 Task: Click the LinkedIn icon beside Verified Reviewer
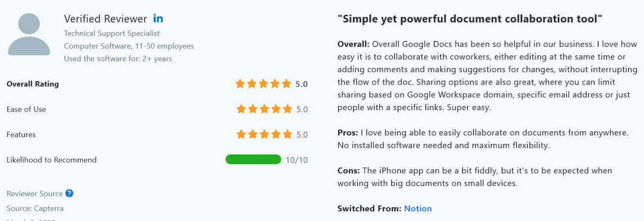pos(158,19)
